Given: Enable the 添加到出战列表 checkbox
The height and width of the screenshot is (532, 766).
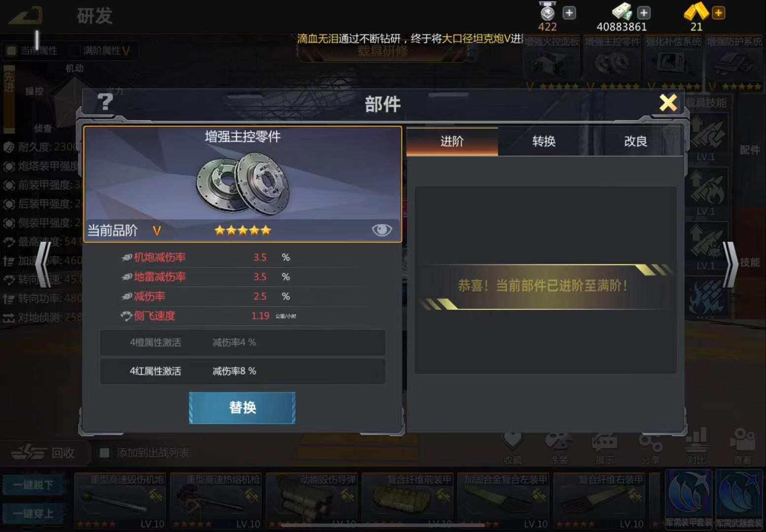Looking at the screenshot, I should tap(104, 453).
